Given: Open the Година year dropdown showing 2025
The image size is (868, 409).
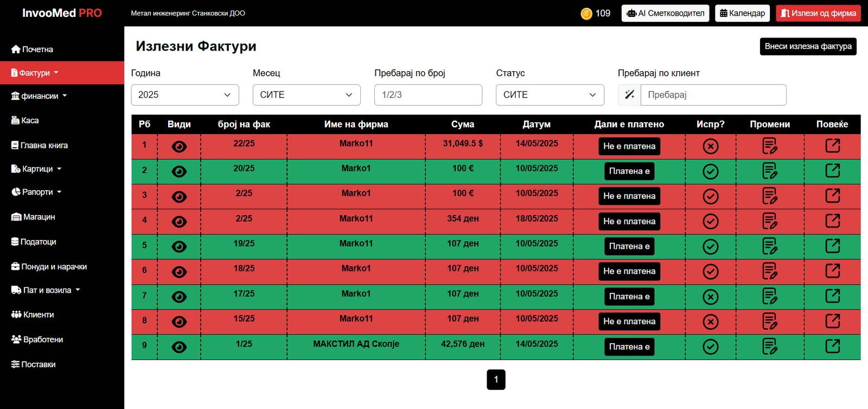Looking at the screenshot, I should click(x=185, y=95).
